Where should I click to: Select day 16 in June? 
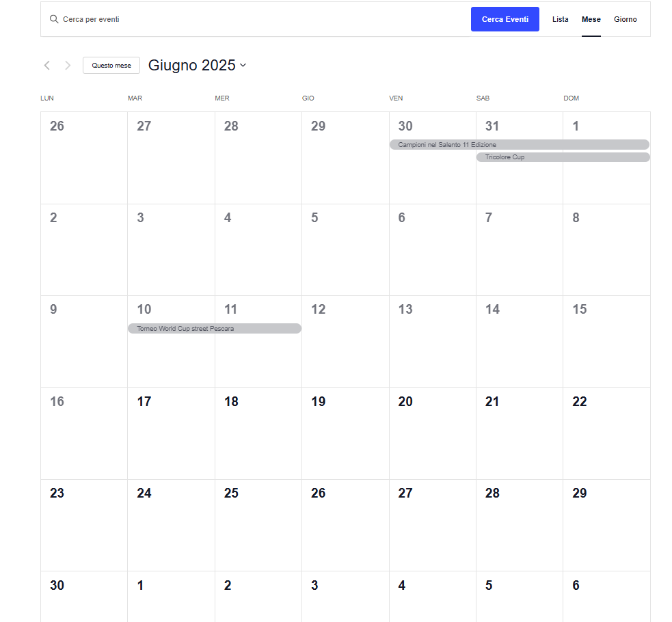pyautogui.click(x=57, y=401)
